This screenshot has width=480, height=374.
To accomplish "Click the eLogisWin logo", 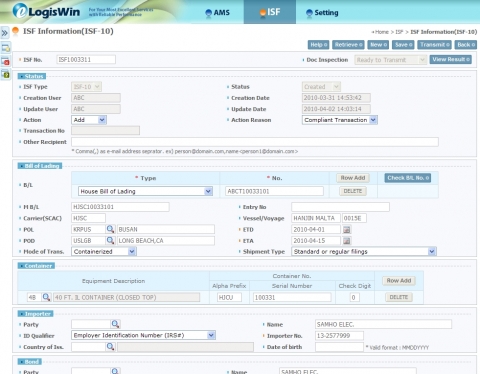I will (46, 11).
